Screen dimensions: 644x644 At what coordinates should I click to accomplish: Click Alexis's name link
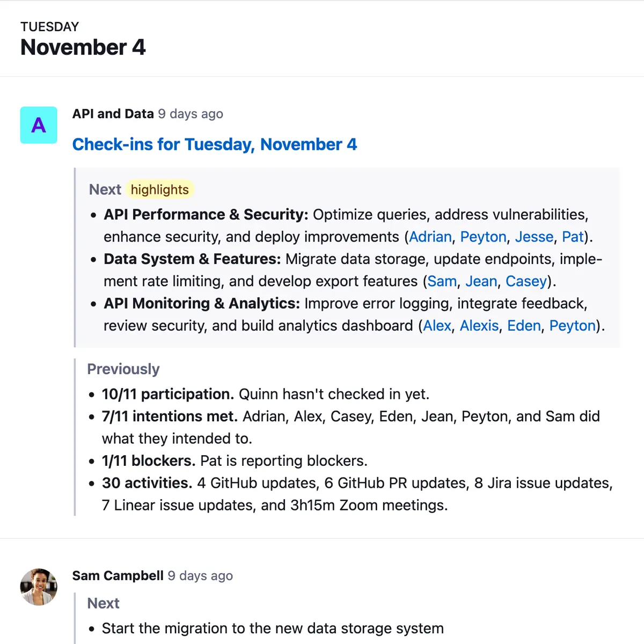click(x=478, y=325)
